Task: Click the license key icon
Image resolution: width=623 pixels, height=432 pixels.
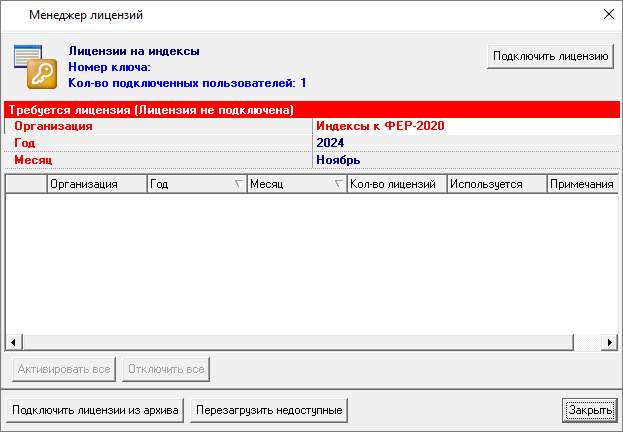Action: (35, 67)
